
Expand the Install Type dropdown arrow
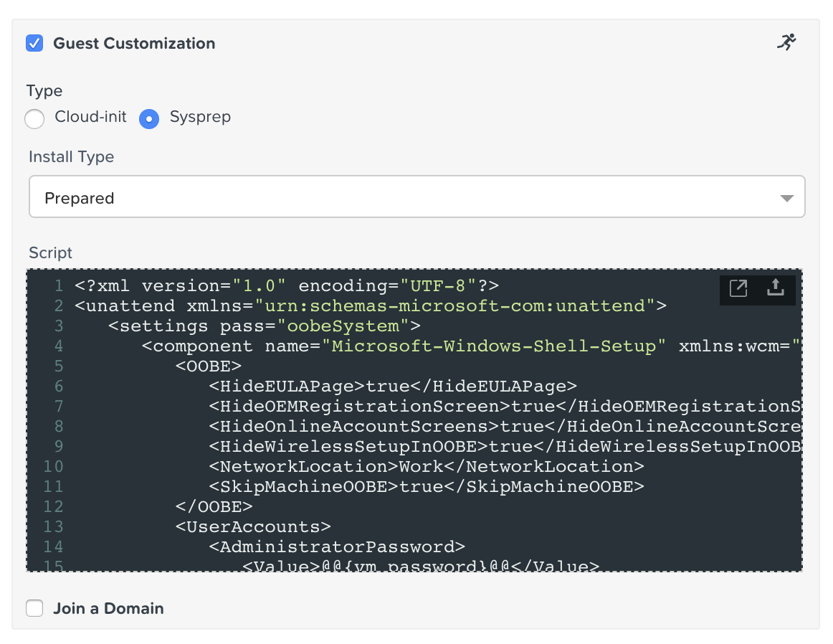(x=787, y=198)
